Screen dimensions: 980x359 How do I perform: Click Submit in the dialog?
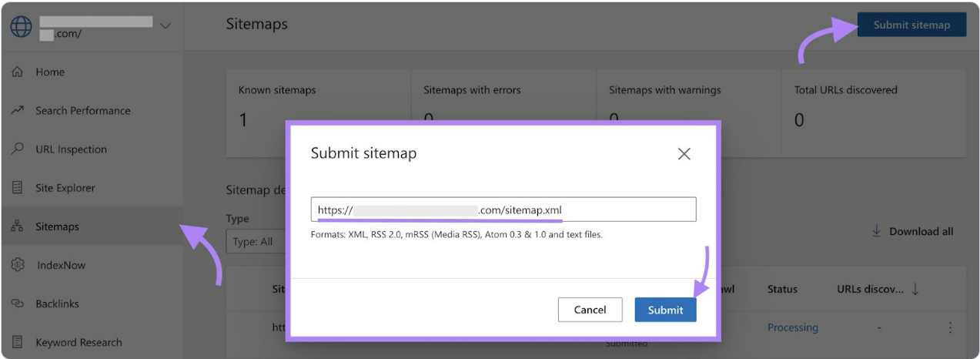665,310
